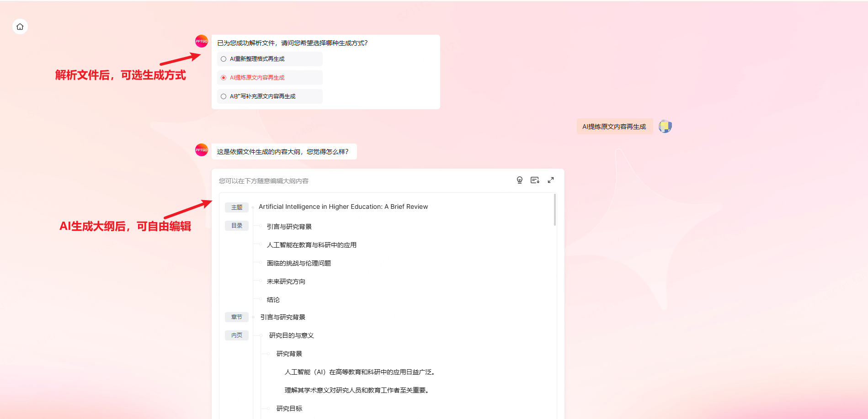This screenshot has height=419, width=868.
Task: Select the AI扩写补充原文内容再生成 radio option
Action: [224, 96]
